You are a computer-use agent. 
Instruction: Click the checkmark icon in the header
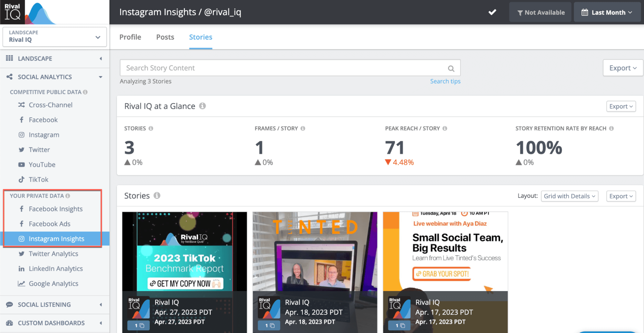tap(492, 12)
